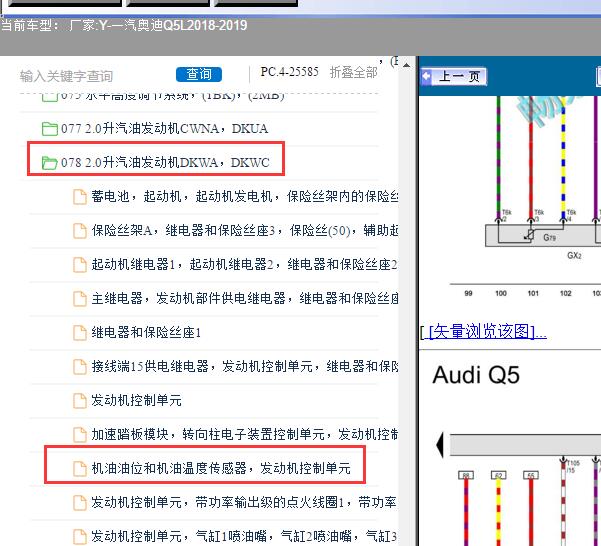Click the scroll-up arrow of tree panel
Image resolution: width=601 pixels, height=546 pixels.
coord(407,66)
